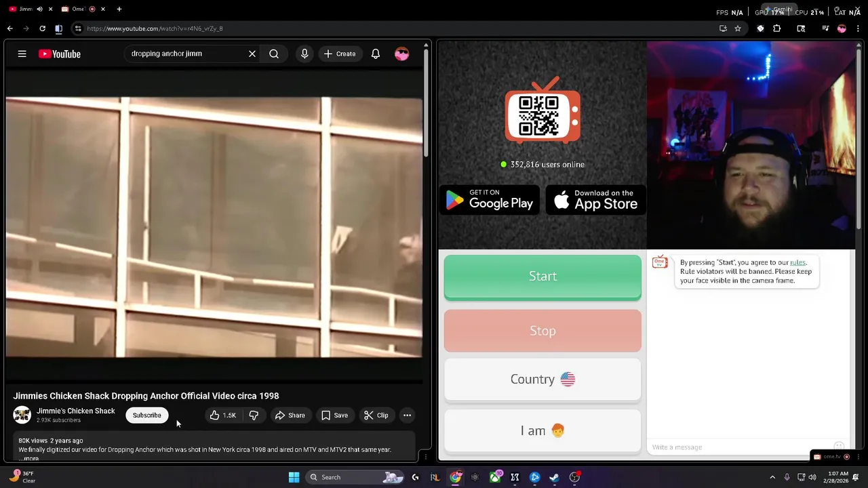Viewport: 868px width, 488px height.
Task: Subscribe to Jimmie's Chicken Shack
Action: pyautogui.click(x=147, y=415)
